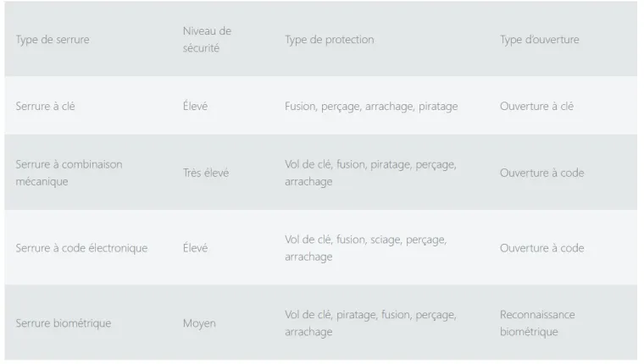The image size is (644, 364).
Task: Click 'Fusion, perçage, arrachage, piratage' cell
Action: [x=371, y=107]
